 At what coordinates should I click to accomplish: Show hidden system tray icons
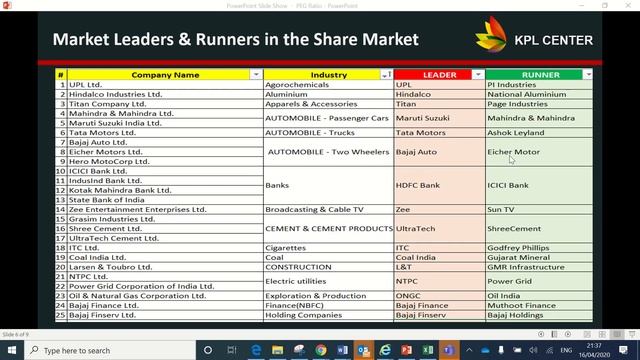click(x=469, y=350)
